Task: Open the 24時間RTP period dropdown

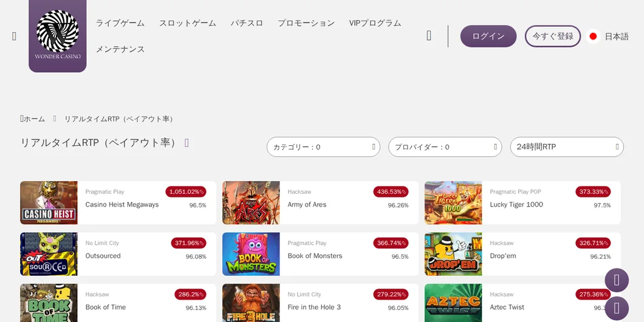Action: 567,147
